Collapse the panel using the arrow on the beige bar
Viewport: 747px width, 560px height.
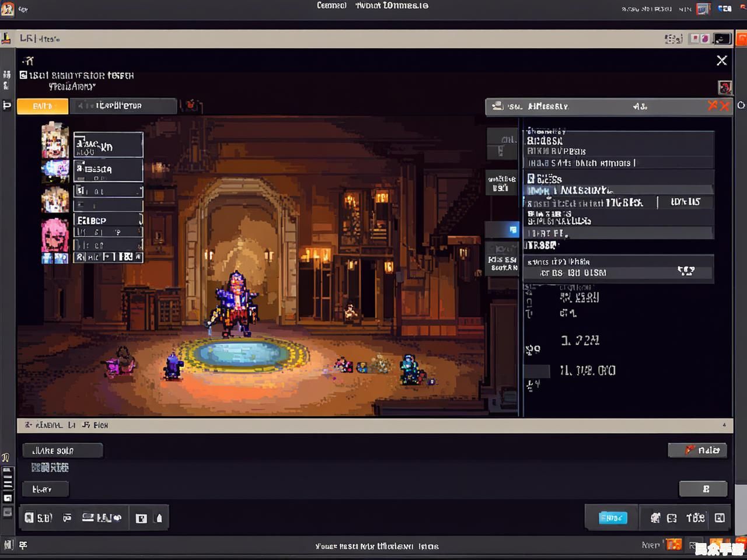pyautogui.click(x=724, y=425)
